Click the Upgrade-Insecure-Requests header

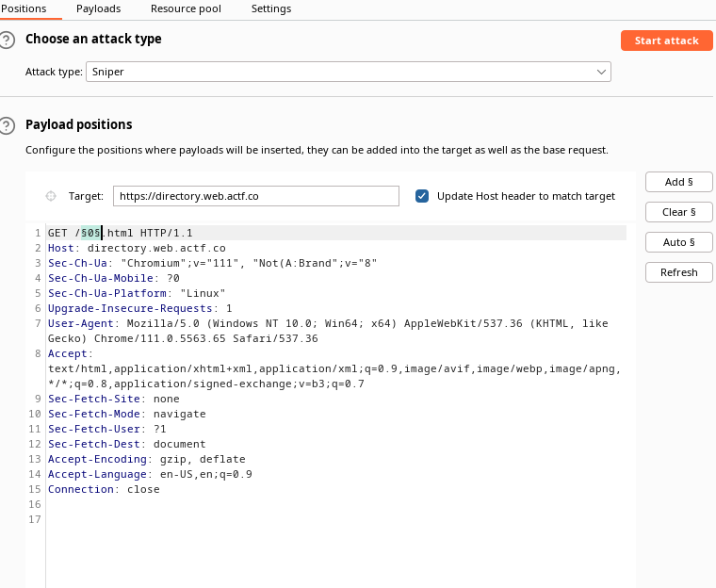pyautogui.click(x=130, y=308)
